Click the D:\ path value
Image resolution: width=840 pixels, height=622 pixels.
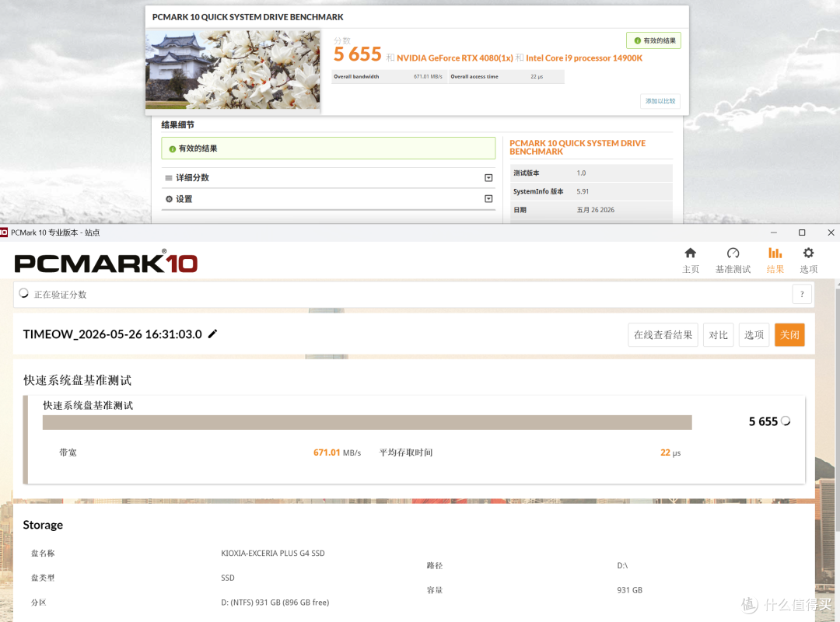(x=622, y=566)
